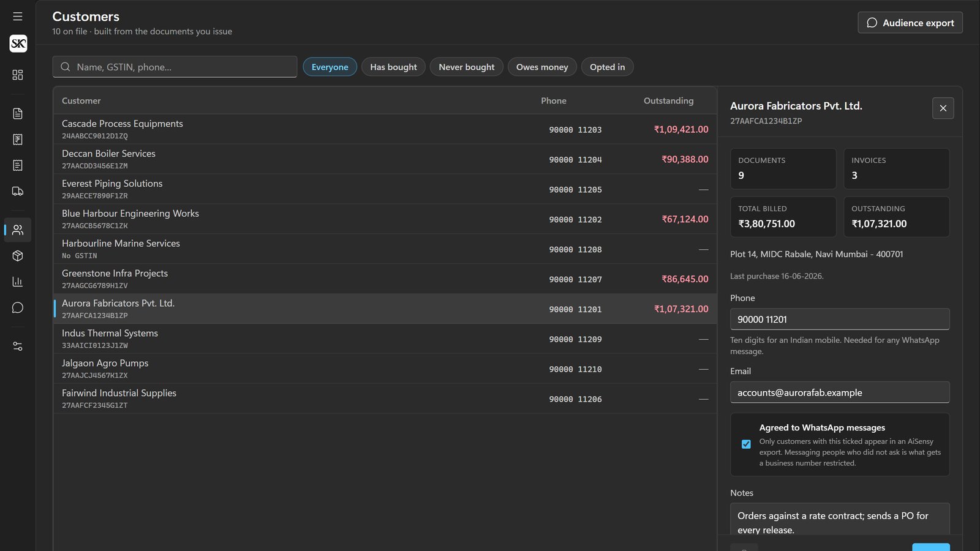Image resolution: width=980 pixels, height=551 pixels.
Task: Select the Everyone filter chip
Action: click(330, 67)
